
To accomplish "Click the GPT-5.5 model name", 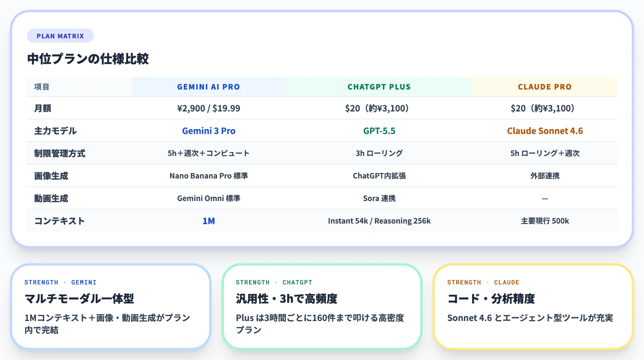I will [379, 131].
